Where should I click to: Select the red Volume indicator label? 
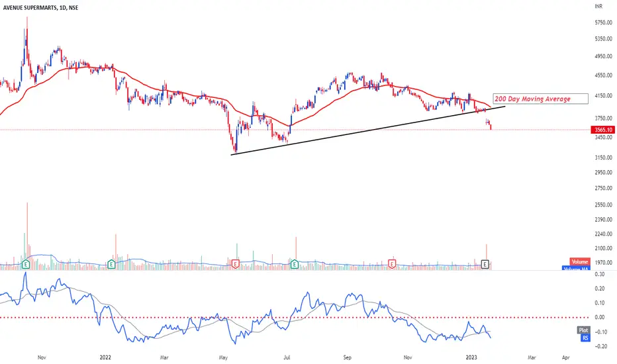(x=580, y=261)
